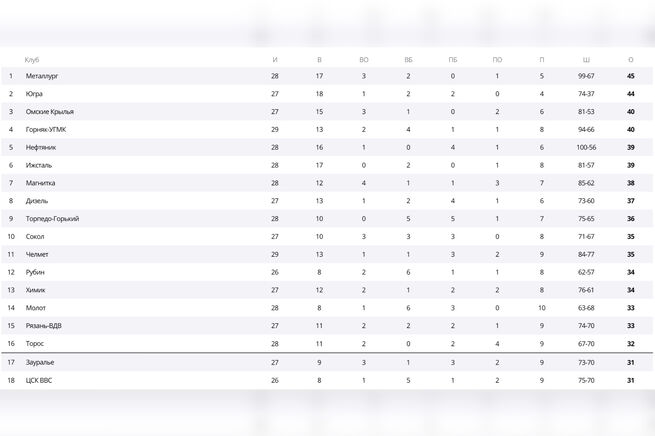Image resolution: width=655 pixels, height=436 pixels.
Task: Select the Зауралье team link
Action: [x=41, y=363]
